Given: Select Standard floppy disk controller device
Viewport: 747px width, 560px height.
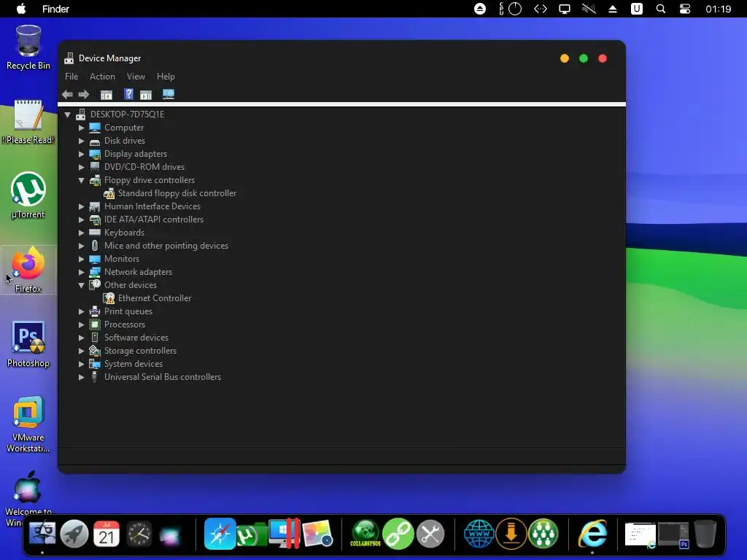Looking at the screenshot, I should pyautogui.click(x=177, y=193).
